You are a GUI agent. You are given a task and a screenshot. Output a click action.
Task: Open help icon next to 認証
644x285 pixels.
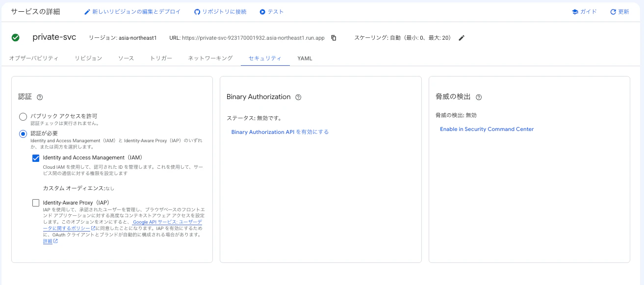click(40, 97)
